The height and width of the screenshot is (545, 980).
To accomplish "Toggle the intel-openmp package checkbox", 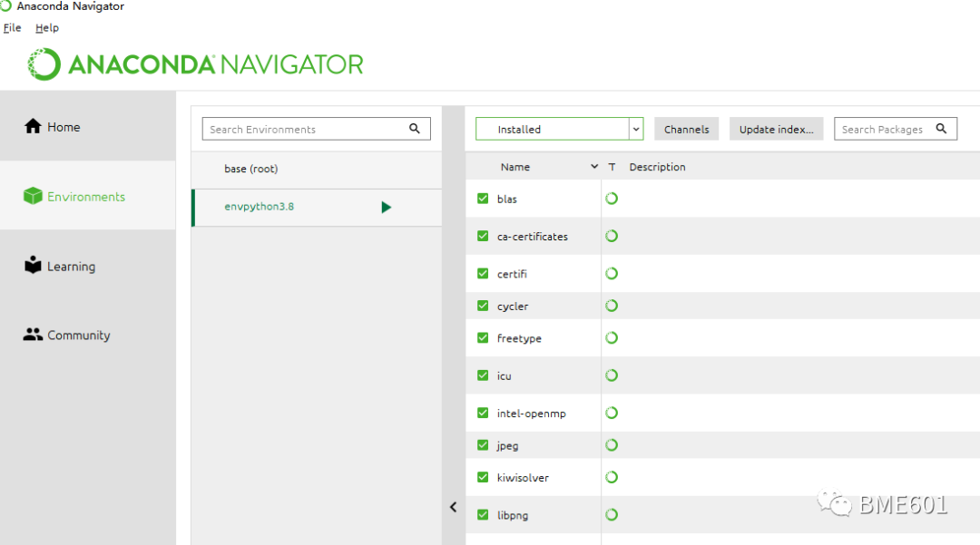I will coord(483,413).
